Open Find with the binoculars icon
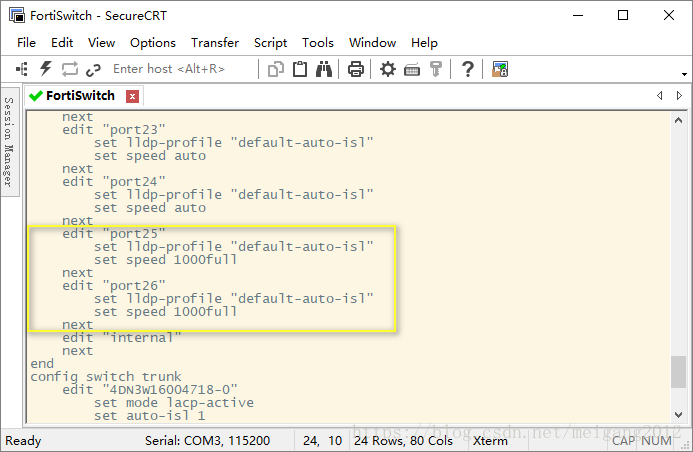The height and width of the screenshot is (452, 693). pyautogui.click(x=324, y=69)
